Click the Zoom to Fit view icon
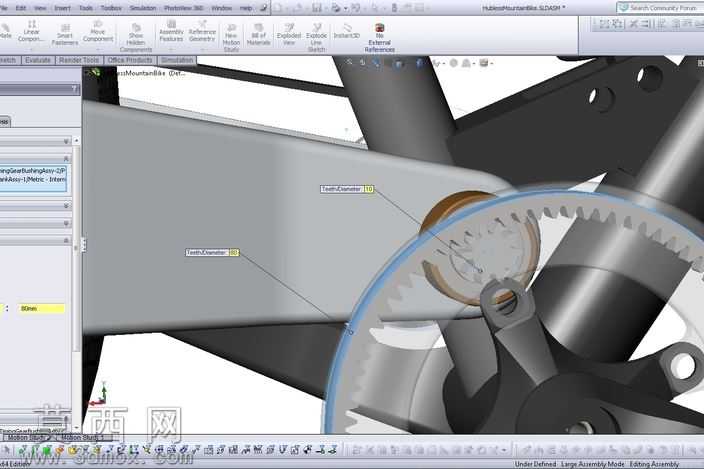Screen dimensions: 704x469 coord(350,63)
